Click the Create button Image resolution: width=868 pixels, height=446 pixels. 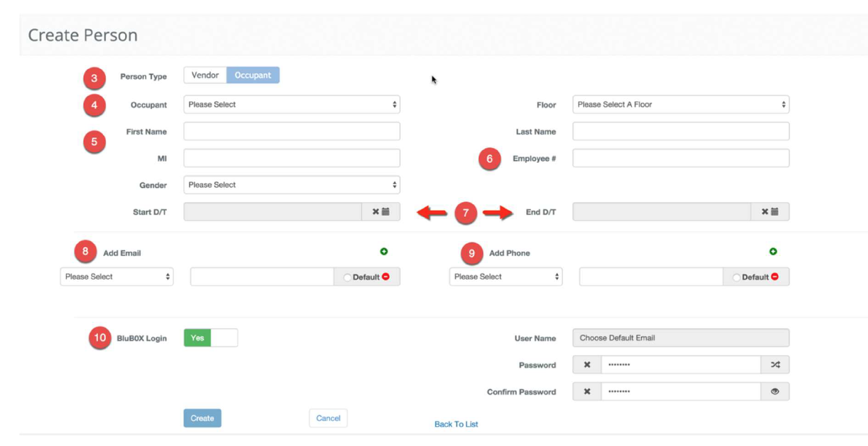click(x=202, y=418)
